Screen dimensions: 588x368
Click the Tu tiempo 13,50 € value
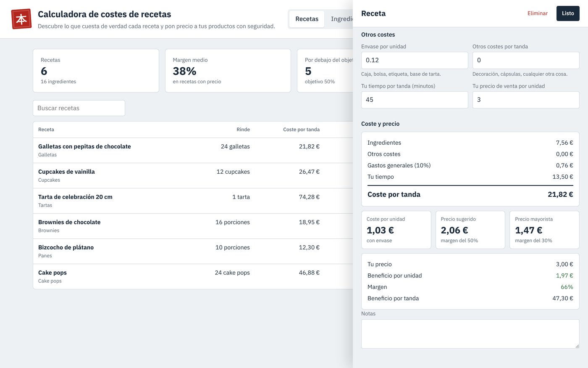coord(563,177)
